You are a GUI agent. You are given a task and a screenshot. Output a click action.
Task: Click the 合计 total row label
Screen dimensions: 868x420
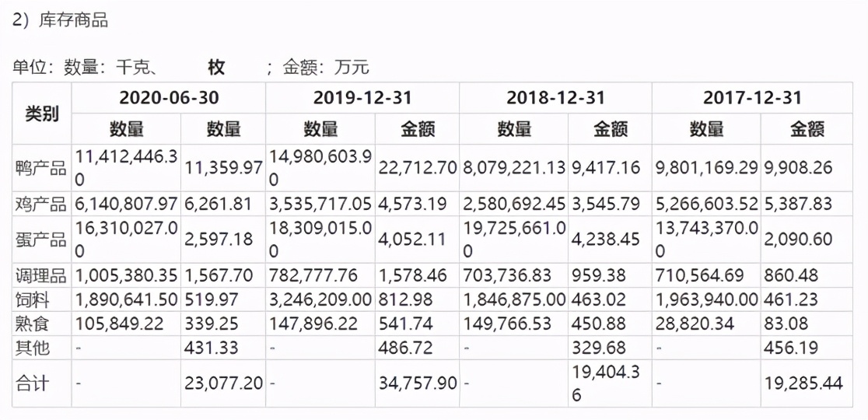[x=33, y=383]
